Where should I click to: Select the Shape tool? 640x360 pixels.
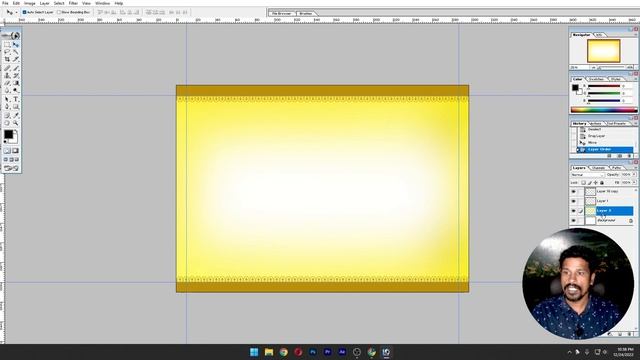[16, 107]
